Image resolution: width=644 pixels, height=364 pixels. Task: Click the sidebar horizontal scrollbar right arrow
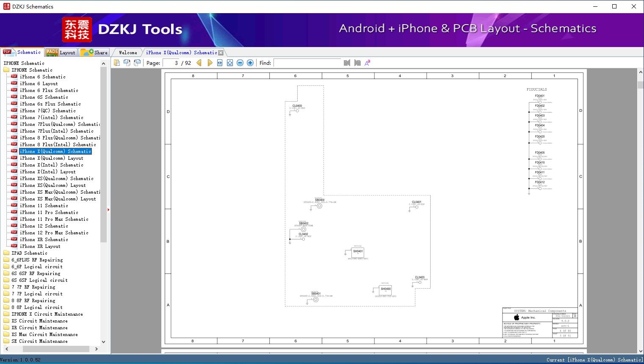pos(96,349)
